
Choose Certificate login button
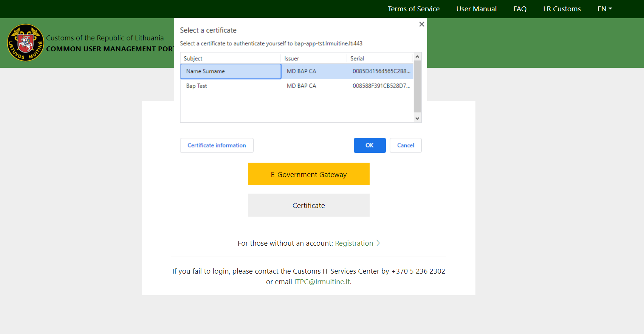click(x=308, y=205)
